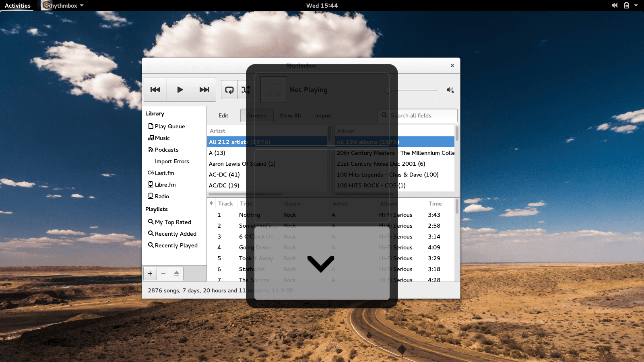Select artist AC/DC (19)
Viewport: 644px width, 362px height.
click(x=267, y=185)
